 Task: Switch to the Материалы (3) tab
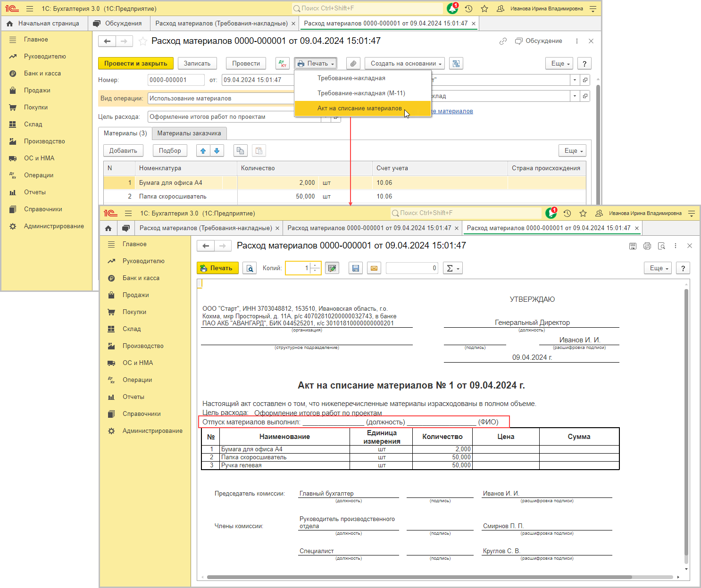click(125, 133)
